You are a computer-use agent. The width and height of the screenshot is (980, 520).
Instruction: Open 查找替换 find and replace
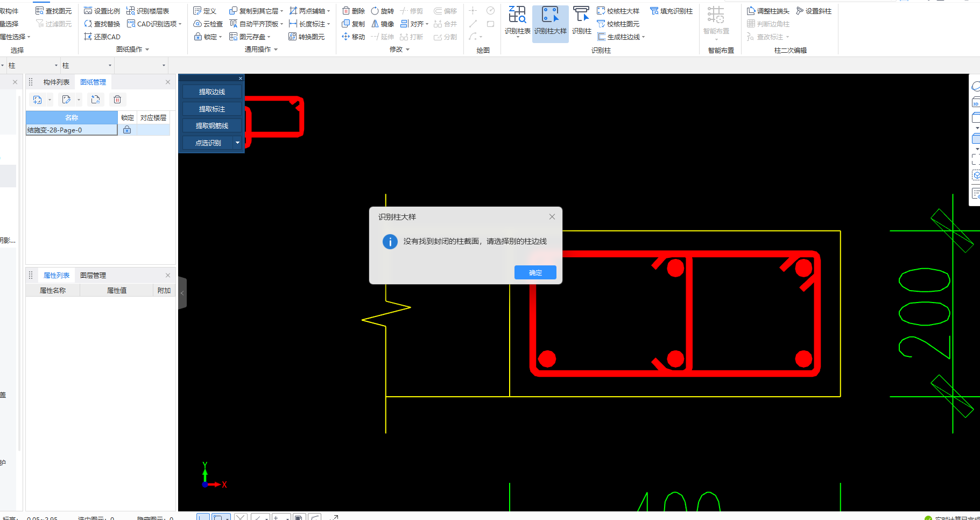click(x=102, y=24)
